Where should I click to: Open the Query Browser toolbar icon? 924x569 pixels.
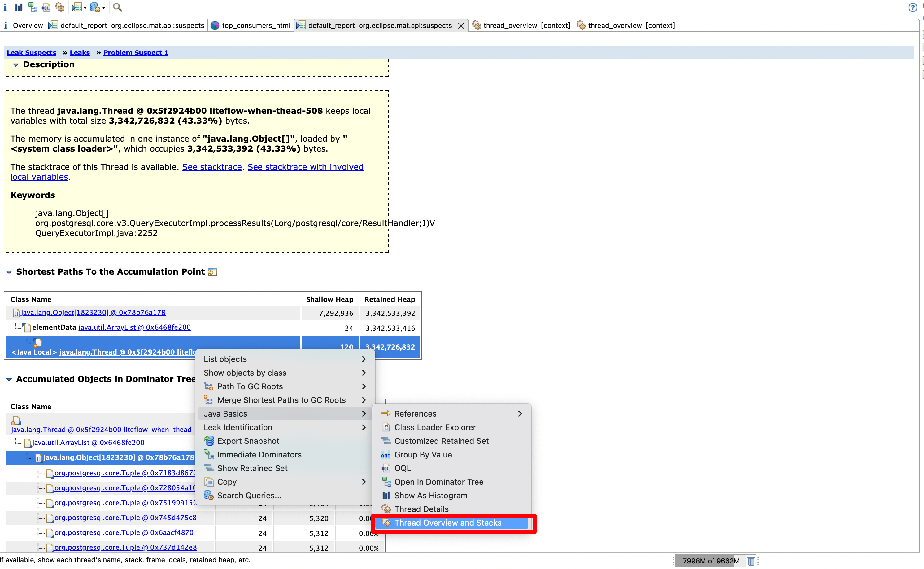pos(95,7)
